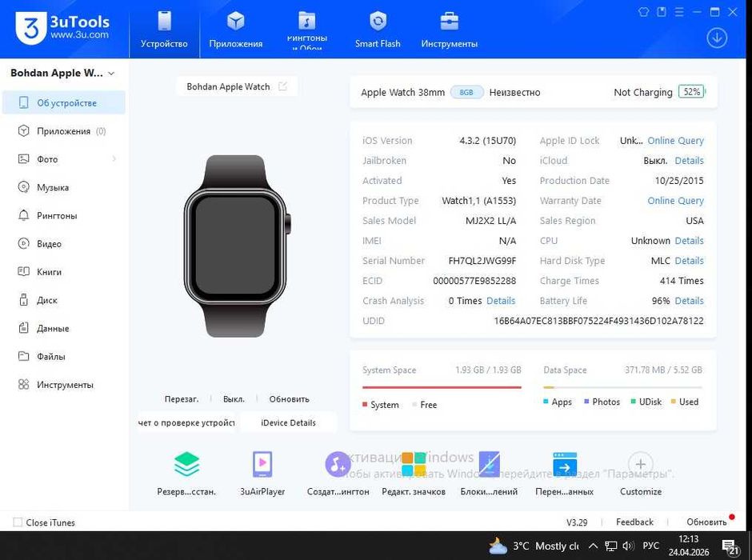The height and width of the screenshot is (560, 752).
Task: Open CPU Details link
Action: (689, 241)
